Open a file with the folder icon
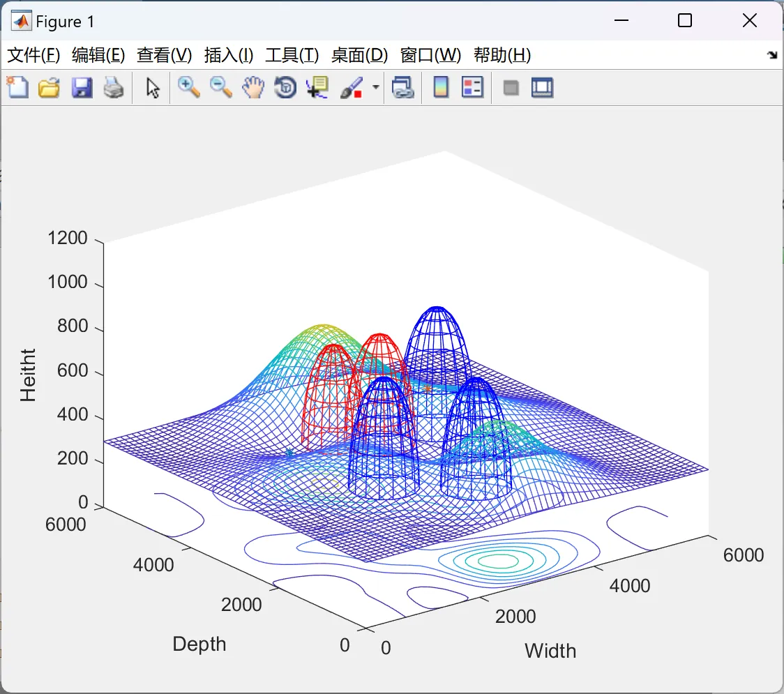 tap(49, 88)
